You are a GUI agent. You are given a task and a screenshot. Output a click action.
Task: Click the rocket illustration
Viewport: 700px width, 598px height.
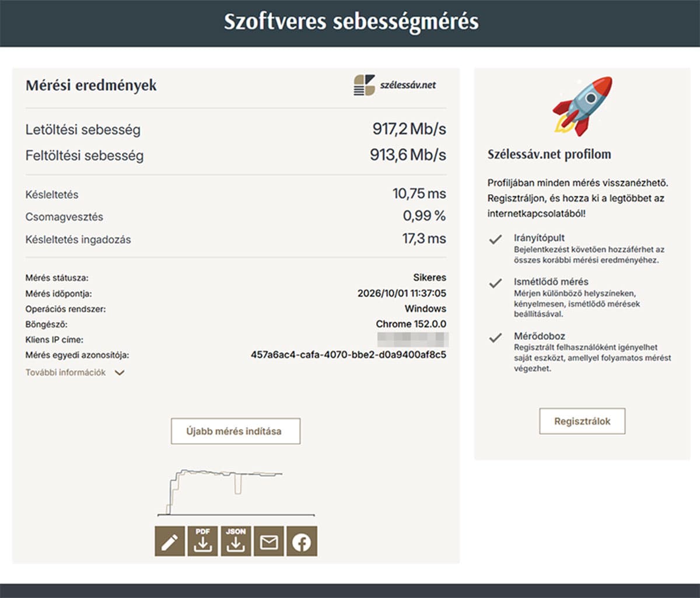(x=582, y=106)
